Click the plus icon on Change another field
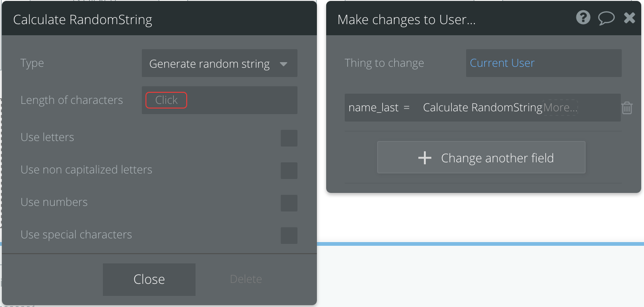644x307 pixels. coord(424,158)
